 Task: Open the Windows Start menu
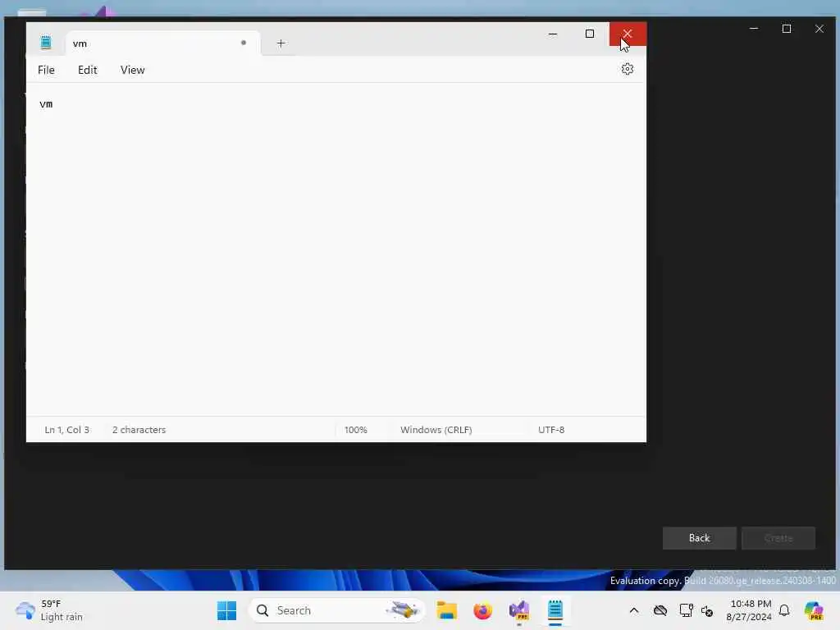pos(226,610)
